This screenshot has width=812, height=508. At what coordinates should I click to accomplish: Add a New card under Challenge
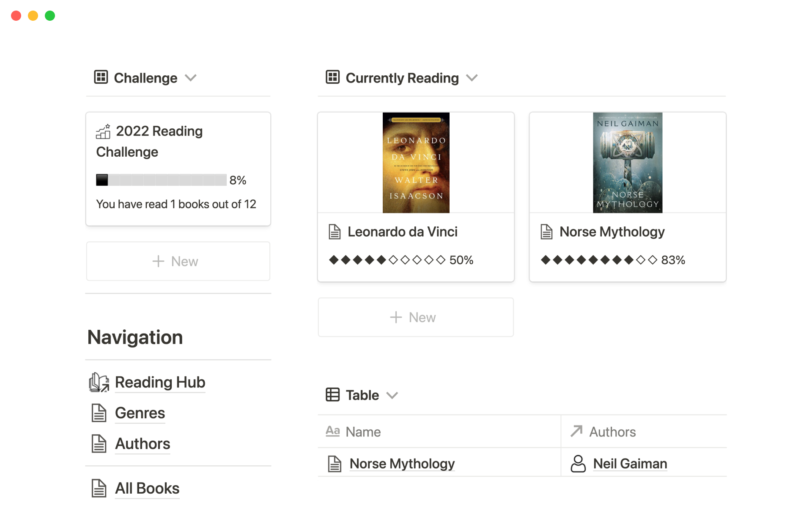click(178, 261)
